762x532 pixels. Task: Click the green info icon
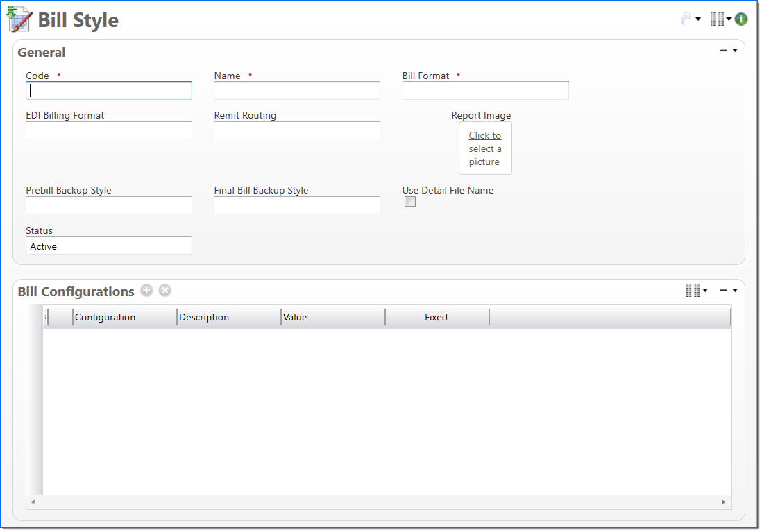741,19
